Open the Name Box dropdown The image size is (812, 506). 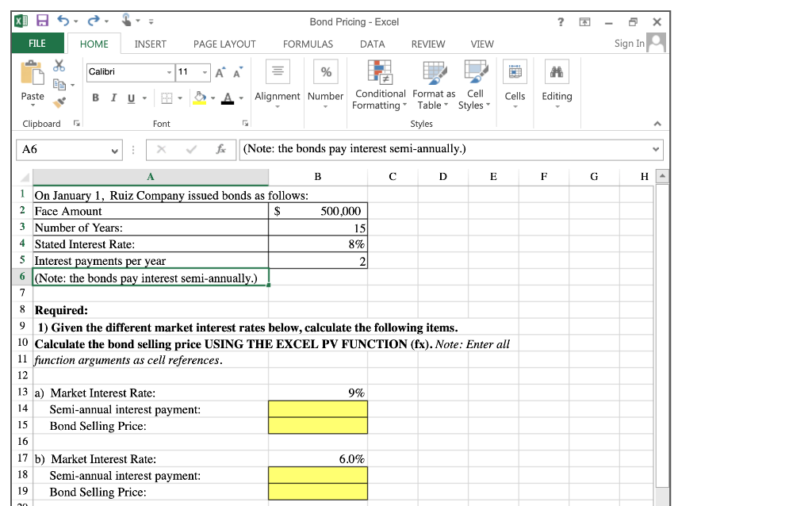click(x=114, y=149)
